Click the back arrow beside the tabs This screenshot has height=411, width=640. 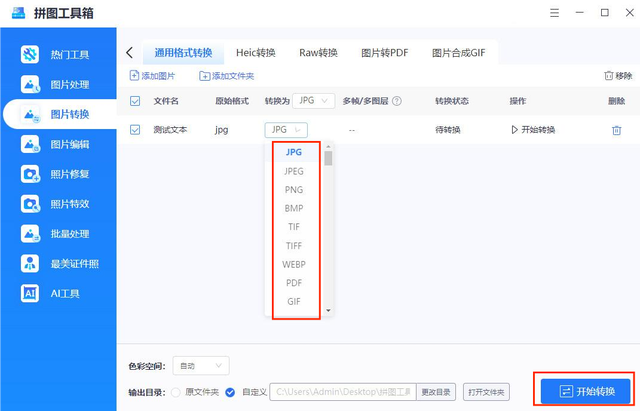(x=130, y=53)
